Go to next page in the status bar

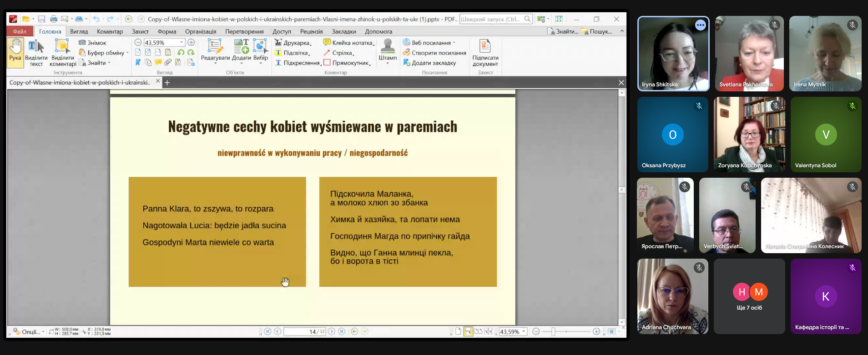click(332, 331)
